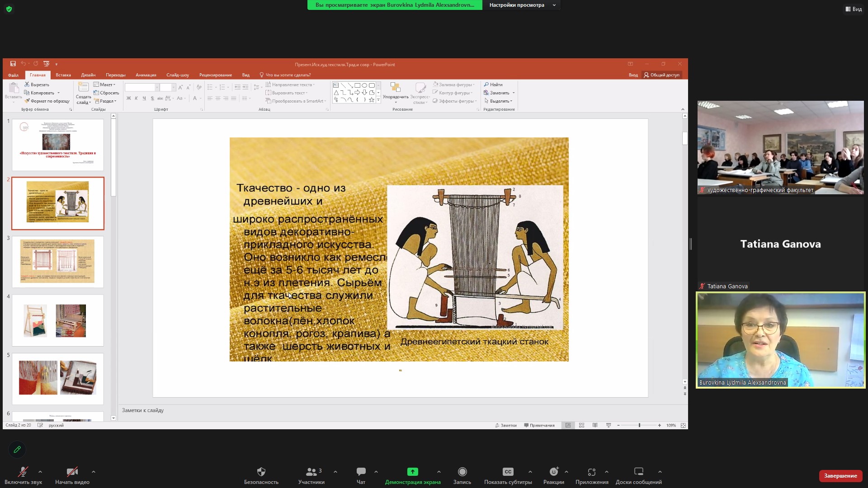The height and width of the screenshot is (488, 868).
Task: Click the green Share Screen icon
Action: point(412,472)
